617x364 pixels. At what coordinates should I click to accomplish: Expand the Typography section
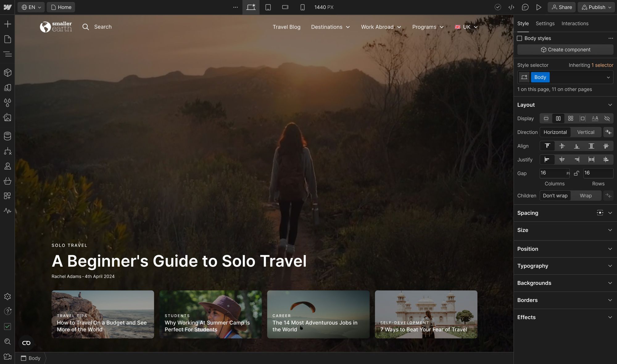565,266
